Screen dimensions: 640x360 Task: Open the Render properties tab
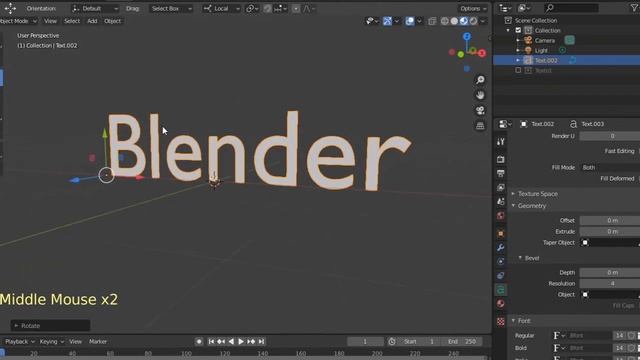[x=500, y=159]
